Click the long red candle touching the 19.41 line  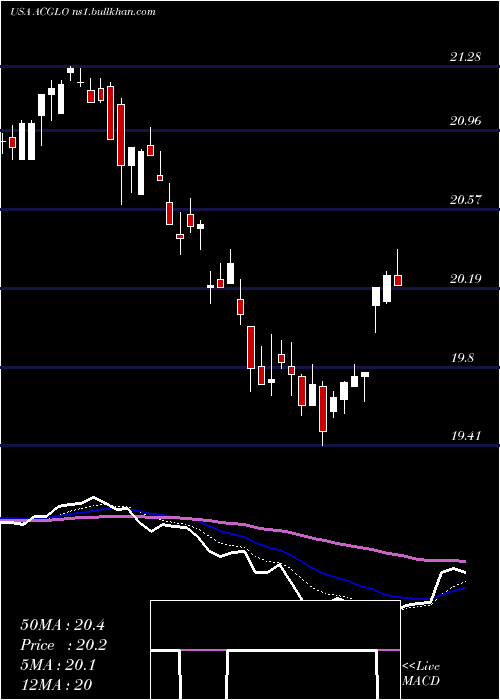point(323,408)
